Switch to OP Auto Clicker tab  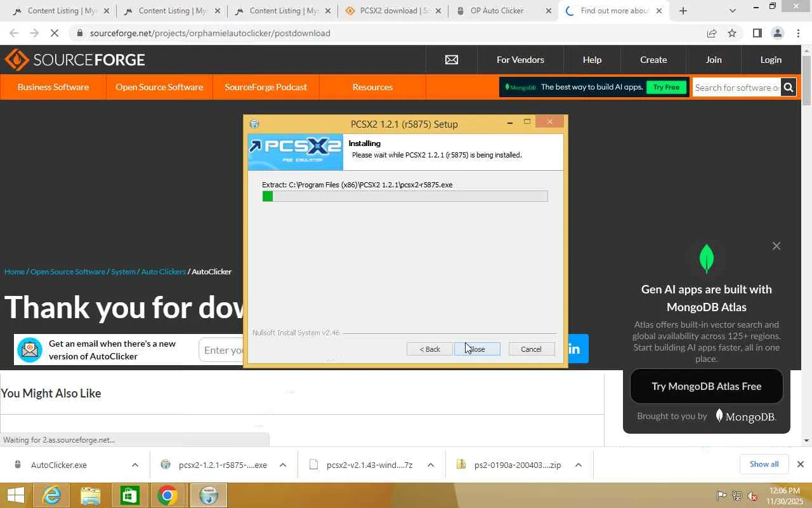pos(504,11)
